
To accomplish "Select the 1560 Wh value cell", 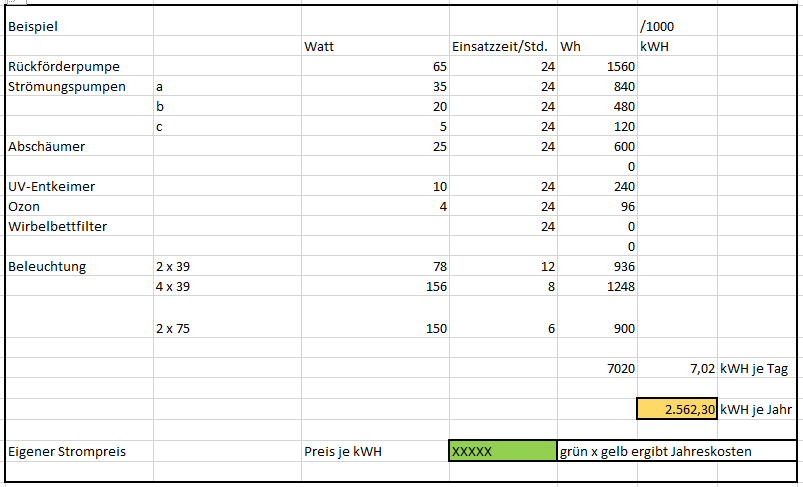I will [x=597, y=67].
